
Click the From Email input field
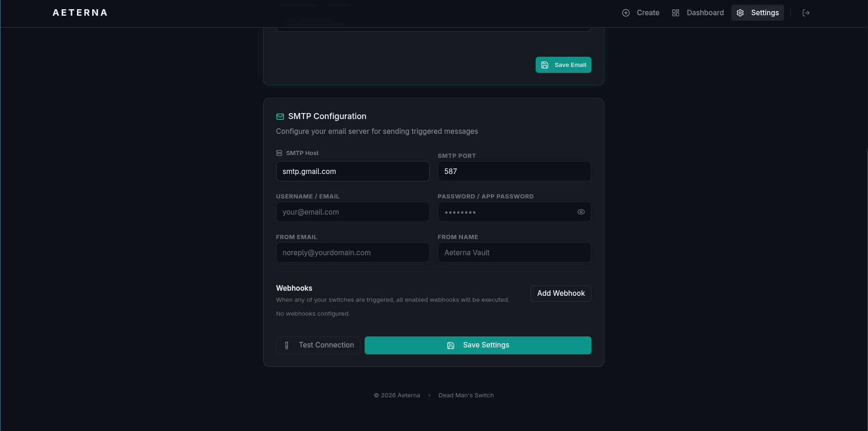click(353, 252)
